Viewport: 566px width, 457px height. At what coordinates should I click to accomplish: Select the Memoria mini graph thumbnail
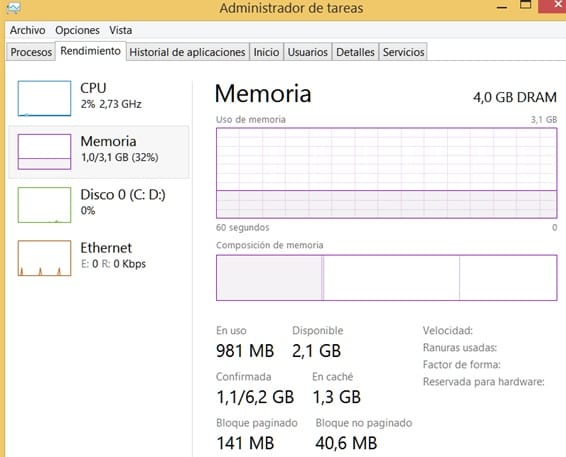pos(44,152)
